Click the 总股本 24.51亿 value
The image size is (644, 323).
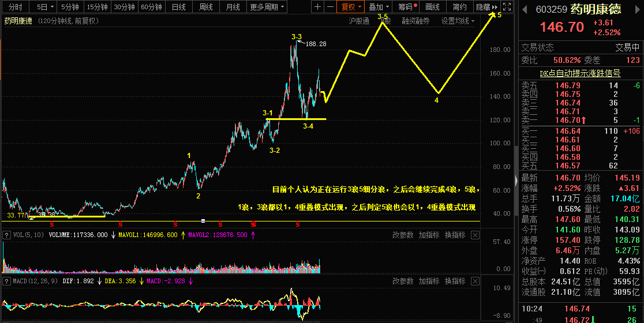click(565, 281)
